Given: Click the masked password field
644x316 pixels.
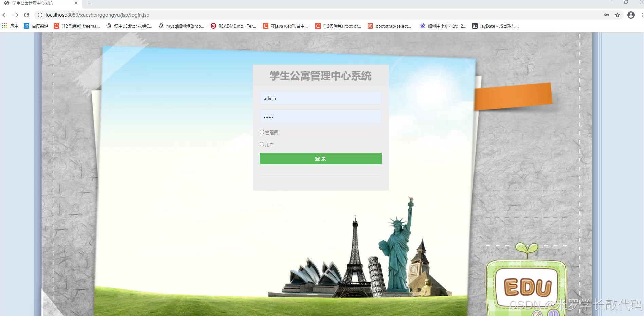Looking at the screenshot, I should 320,117.
